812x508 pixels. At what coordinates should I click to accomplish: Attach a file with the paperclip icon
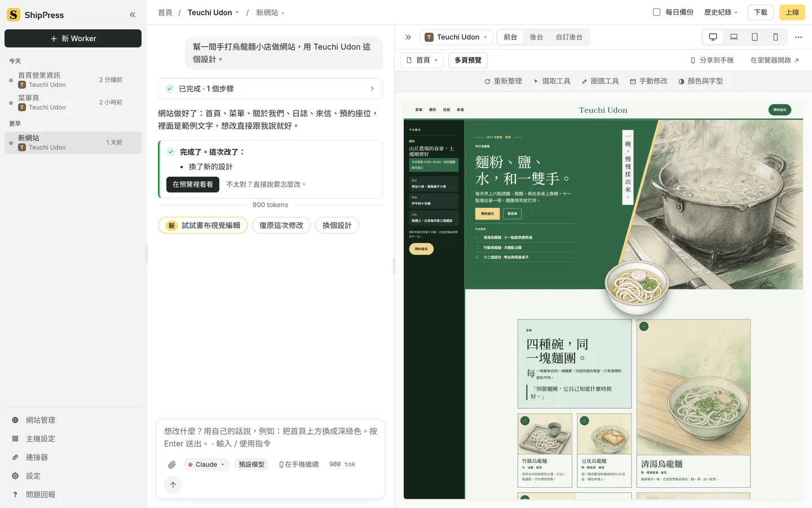tap(172, 465)
